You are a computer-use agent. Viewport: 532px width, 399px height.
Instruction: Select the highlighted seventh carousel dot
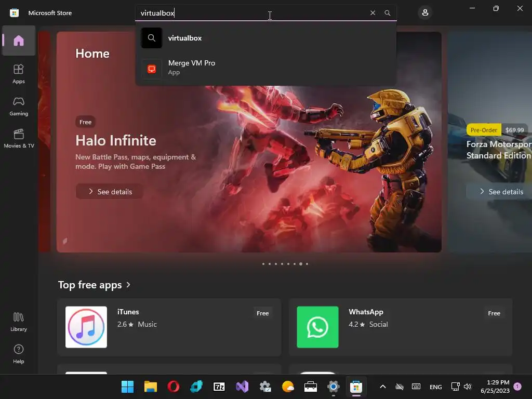(301, 263)
